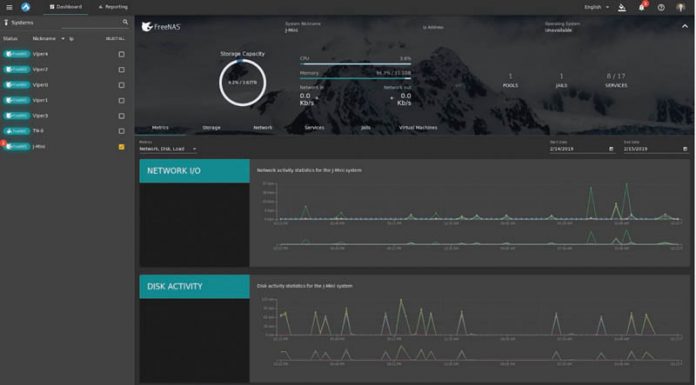Open the Reporting tab
696x385 pixels.
pos(113,7)
